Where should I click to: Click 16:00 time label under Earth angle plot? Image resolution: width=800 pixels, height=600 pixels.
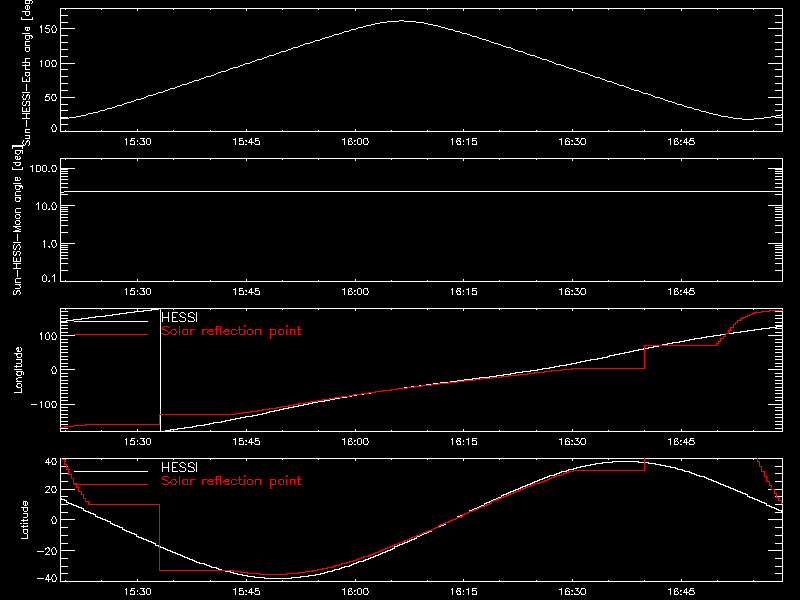pyautogui.click(x=355, y=142)
